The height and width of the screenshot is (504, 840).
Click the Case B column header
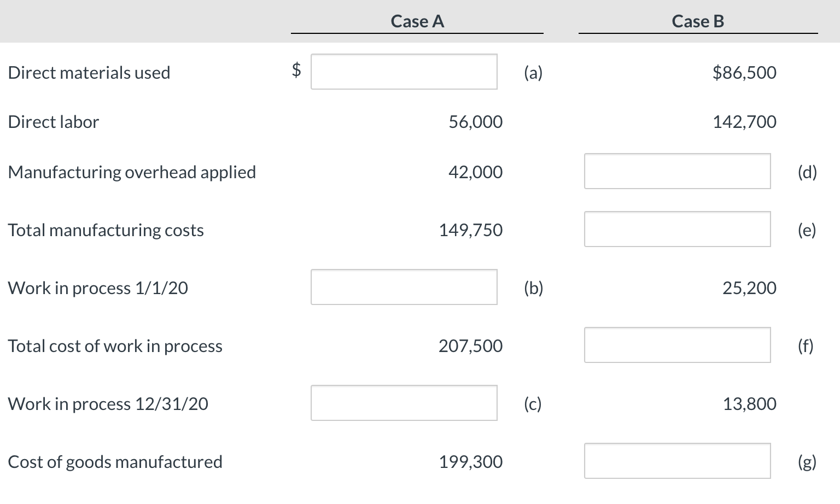698,21
